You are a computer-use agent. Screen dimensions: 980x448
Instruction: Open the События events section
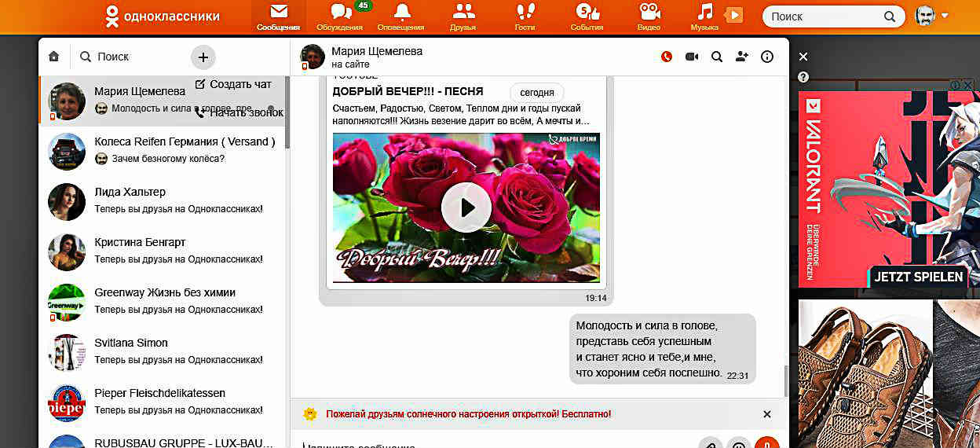click(x=587, y=17)
